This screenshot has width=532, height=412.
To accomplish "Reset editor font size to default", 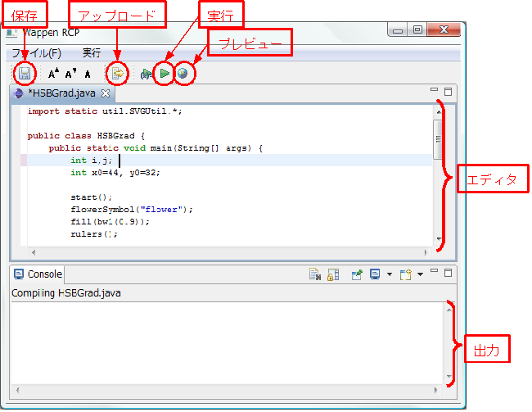I will (88, 74).
